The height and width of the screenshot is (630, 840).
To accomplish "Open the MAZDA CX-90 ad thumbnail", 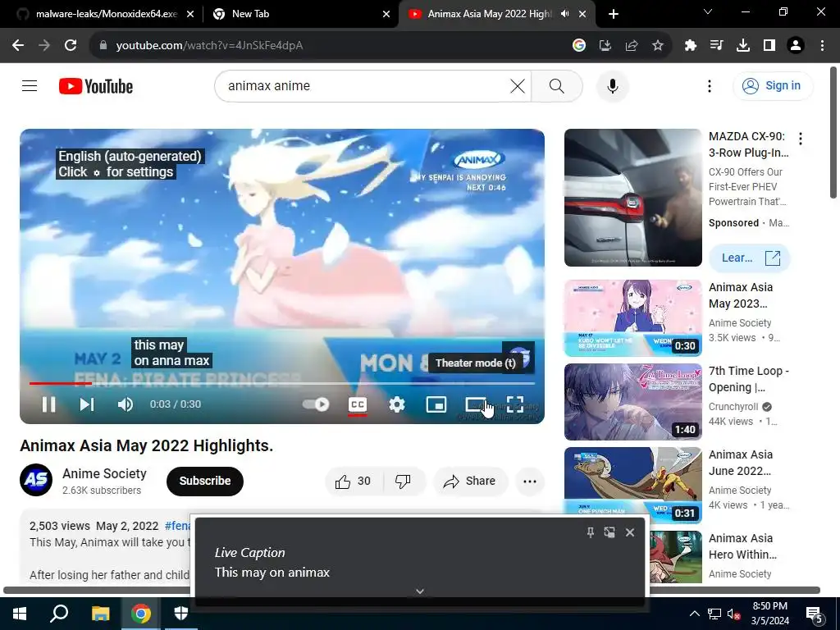I will [632, 198].
